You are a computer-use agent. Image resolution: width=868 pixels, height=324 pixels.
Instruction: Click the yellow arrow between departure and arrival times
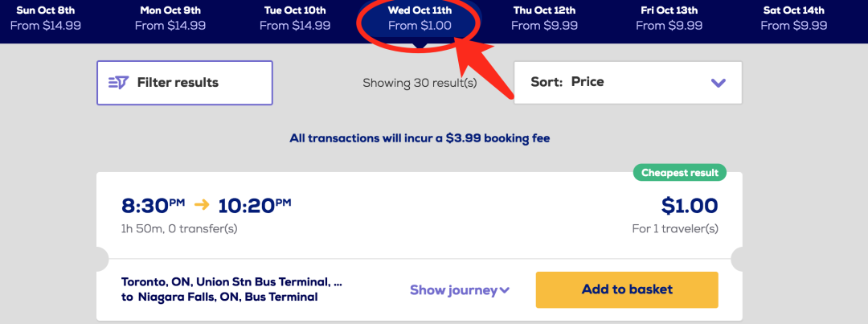click(x=207, y=205)
